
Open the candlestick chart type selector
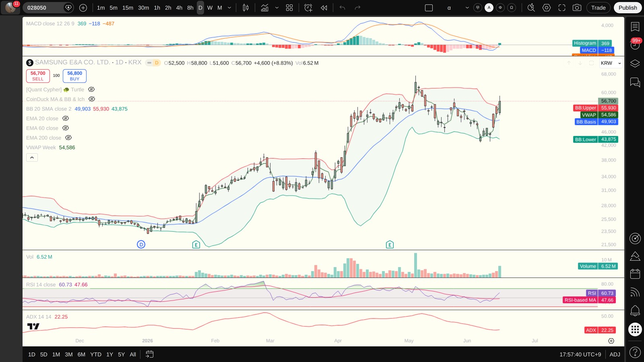point(246,8)
